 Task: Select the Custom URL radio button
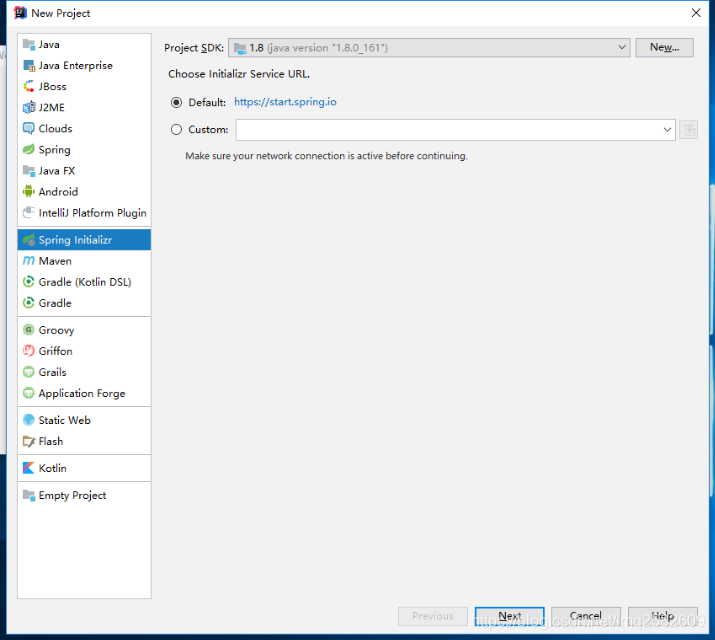[x=176, y=130]
